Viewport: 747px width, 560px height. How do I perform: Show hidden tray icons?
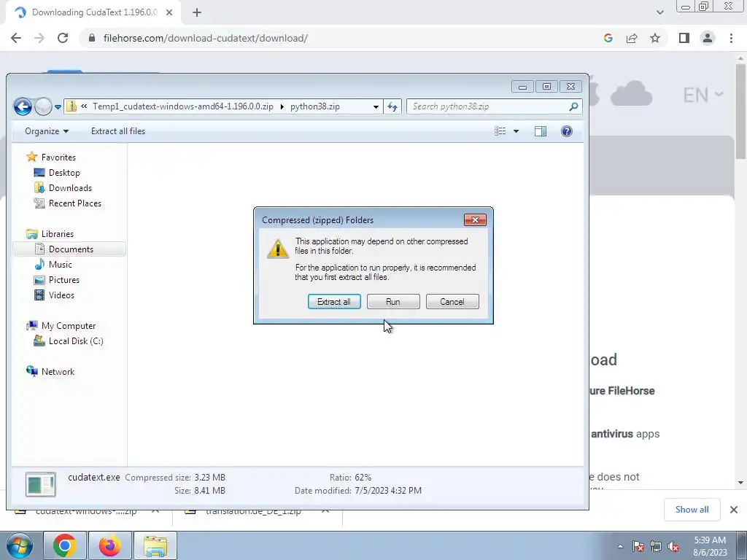coord(620,546)
